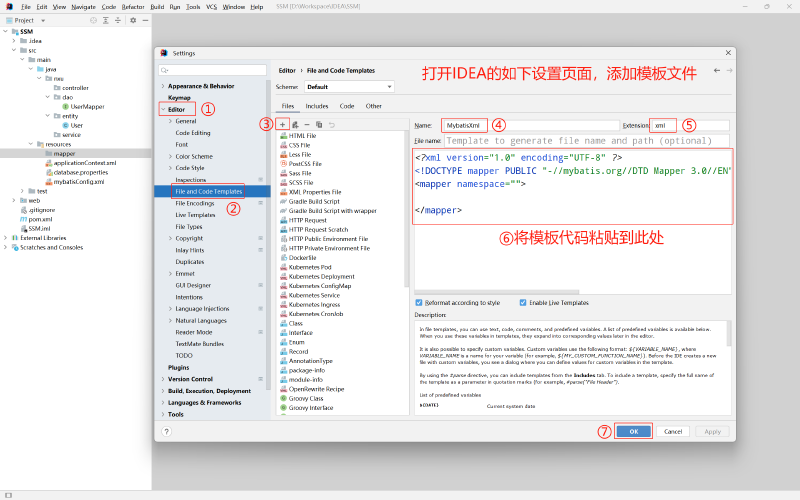Screen dimensions: 800x500
Task: Click the Cancel button in Settings
Action: [673, 432]
